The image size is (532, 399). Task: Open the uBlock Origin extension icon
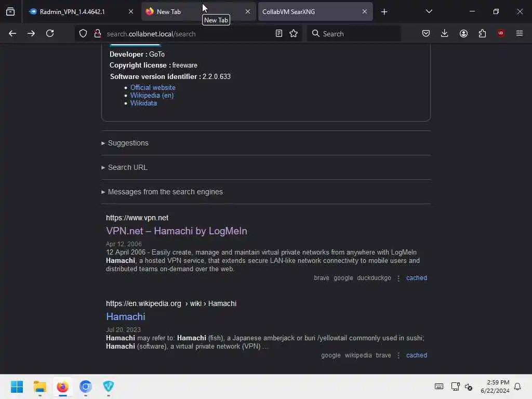501,33
